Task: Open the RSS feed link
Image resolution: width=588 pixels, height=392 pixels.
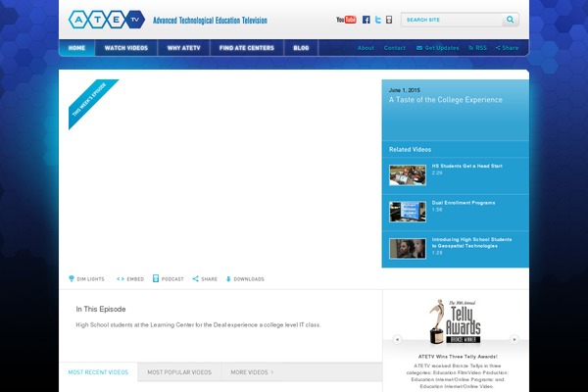Action: 477,48
